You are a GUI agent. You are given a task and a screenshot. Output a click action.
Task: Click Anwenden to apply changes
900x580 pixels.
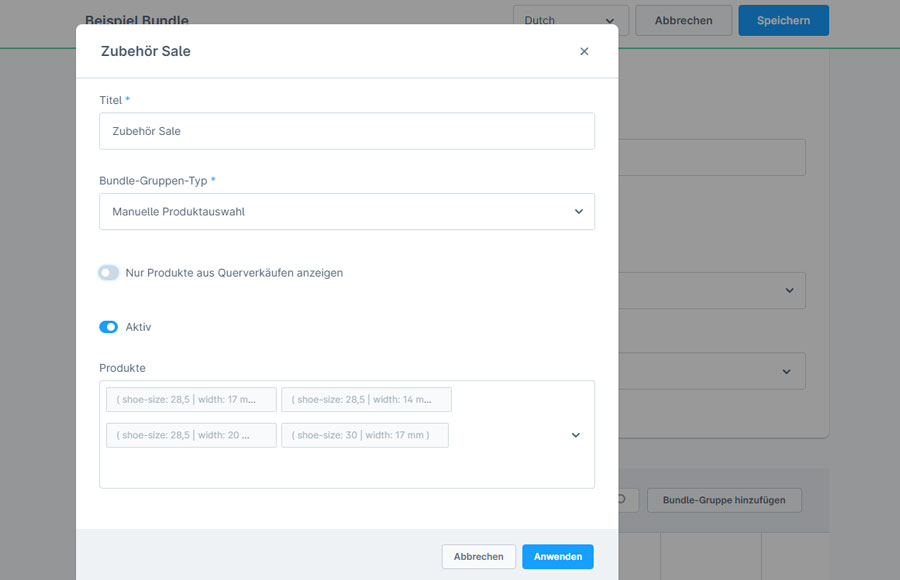(557, 556)
